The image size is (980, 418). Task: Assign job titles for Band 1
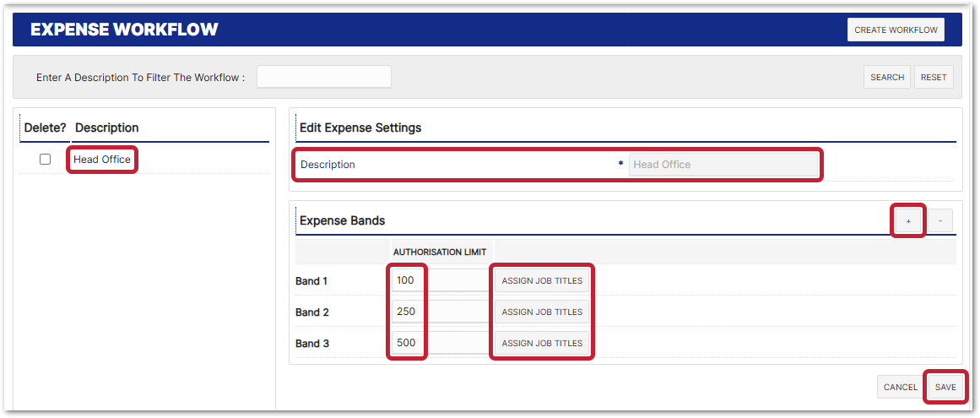coord(542,280)
